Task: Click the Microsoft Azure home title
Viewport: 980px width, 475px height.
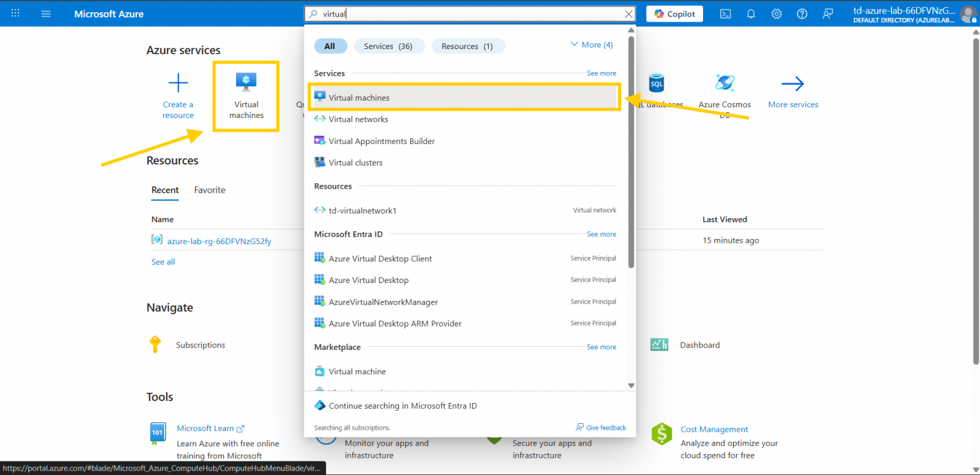Action: tap(108, 13)
